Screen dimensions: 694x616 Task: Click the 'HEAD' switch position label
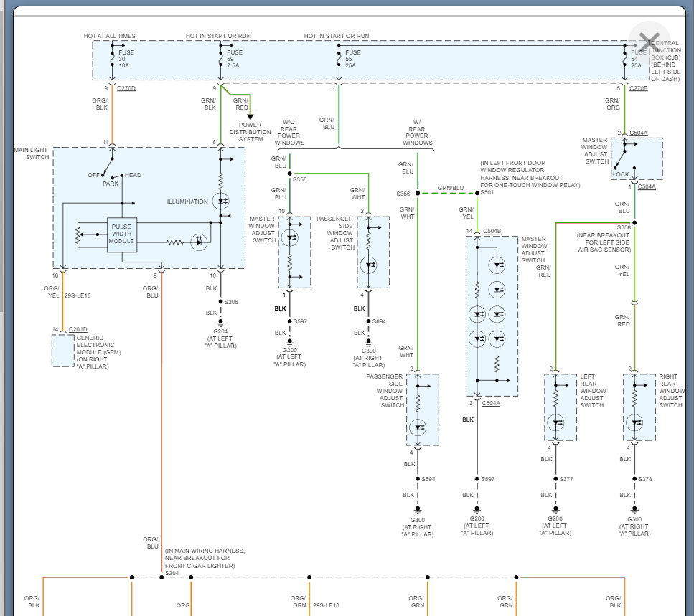coord(133,175)
